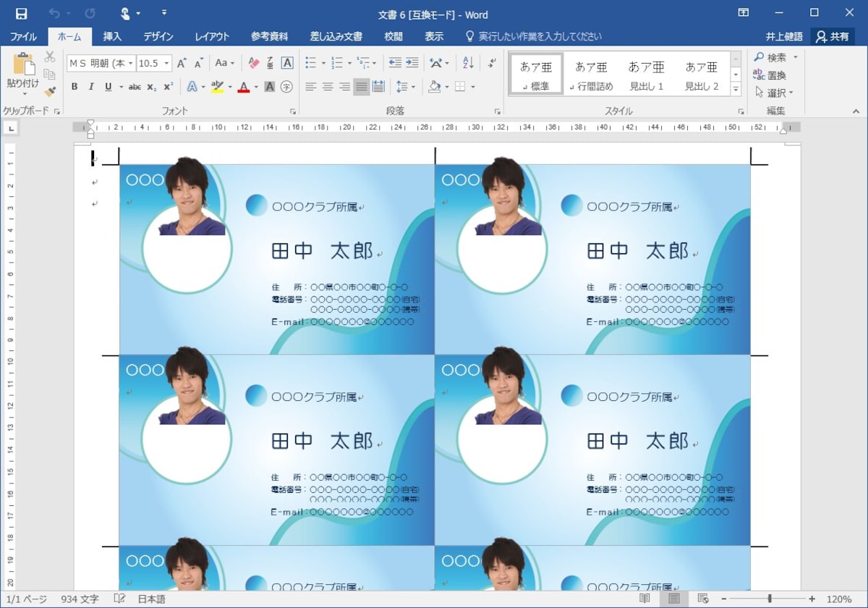Apply the 行間詰め style
Image resolution: width=868 pixels, height=608 pixels.
[x=591, y=75]
